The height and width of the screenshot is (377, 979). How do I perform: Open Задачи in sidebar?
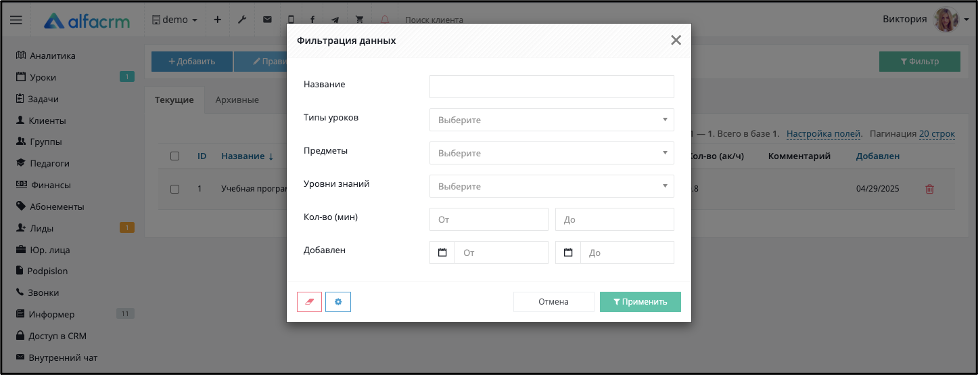(37, 99)
